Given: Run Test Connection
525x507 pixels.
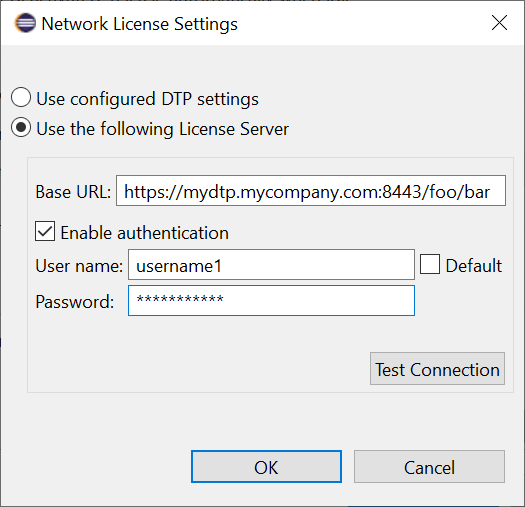Looking at the screenshot, I should tap(437, 368).
